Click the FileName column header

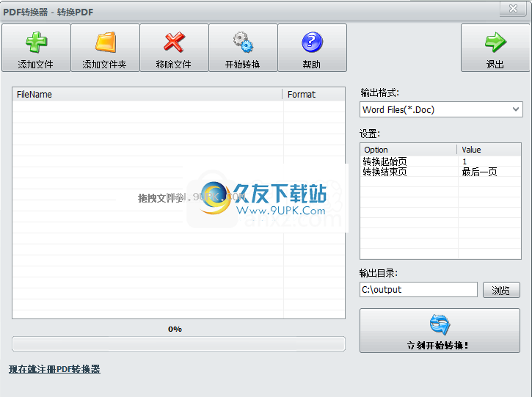coord(147,95)
